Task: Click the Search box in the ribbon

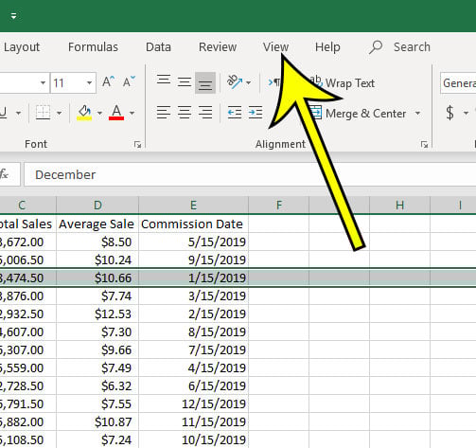Action: coord(399,47)
